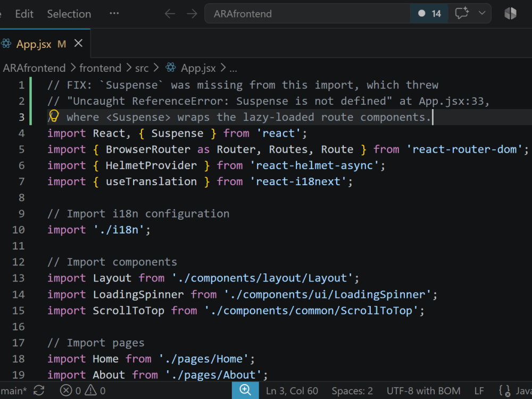
Task: Click the '// Import pages' comment
Action: [96, 343]
